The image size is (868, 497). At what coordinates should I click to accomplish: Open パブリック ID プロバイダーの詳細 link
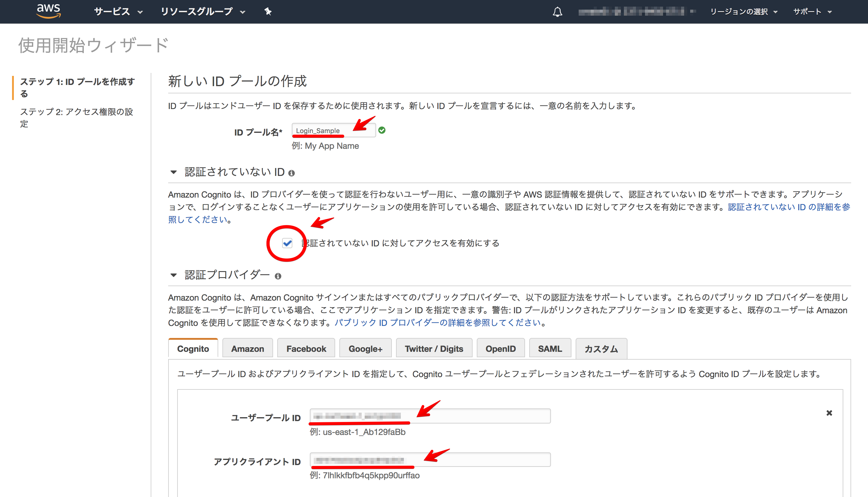437,323
